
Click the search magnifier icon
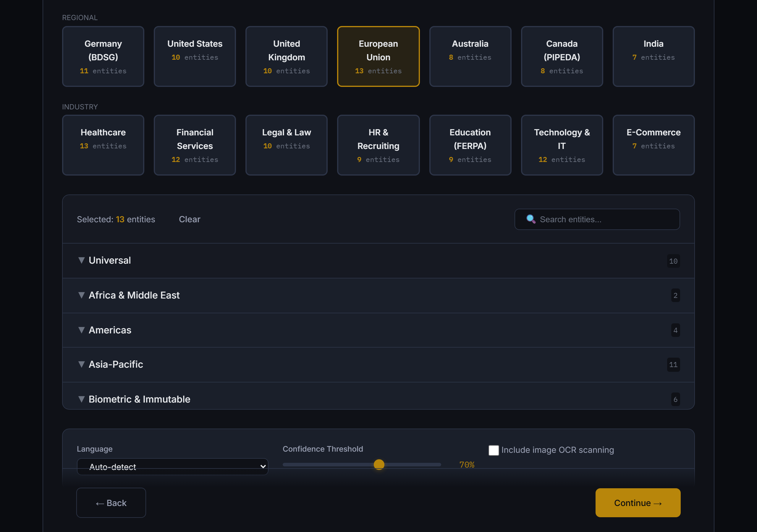click(x=530, y=219)
